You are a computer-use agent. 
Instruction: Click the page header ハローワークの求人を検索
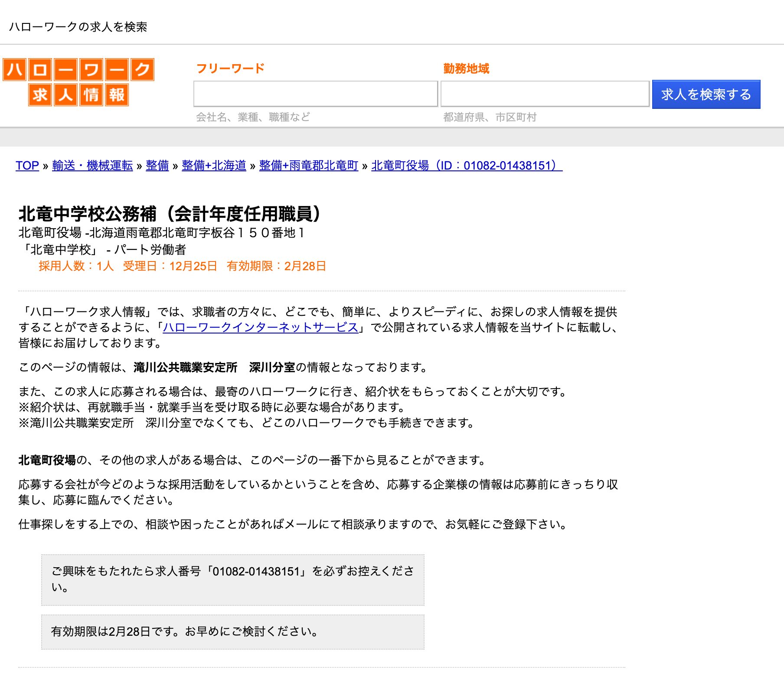click(78, 27)
